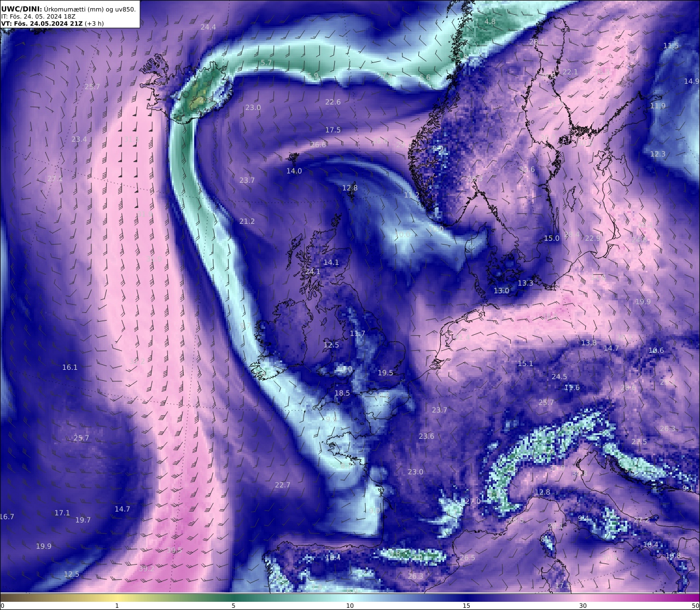Image resolution: width=700 pixels, height=610 pixels.
Task: Click the 16.1 value label in the western Atlantic
Action: 70,368
